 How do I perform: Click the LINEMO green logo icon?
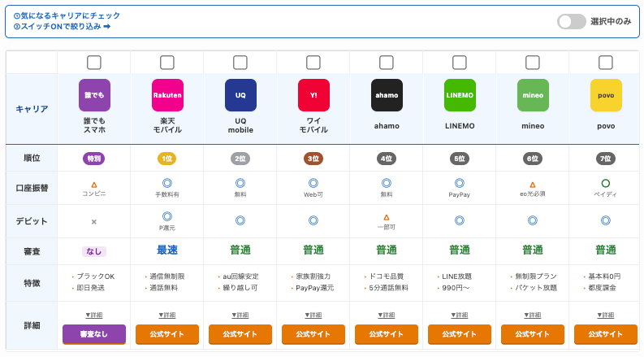click(460, 95)
